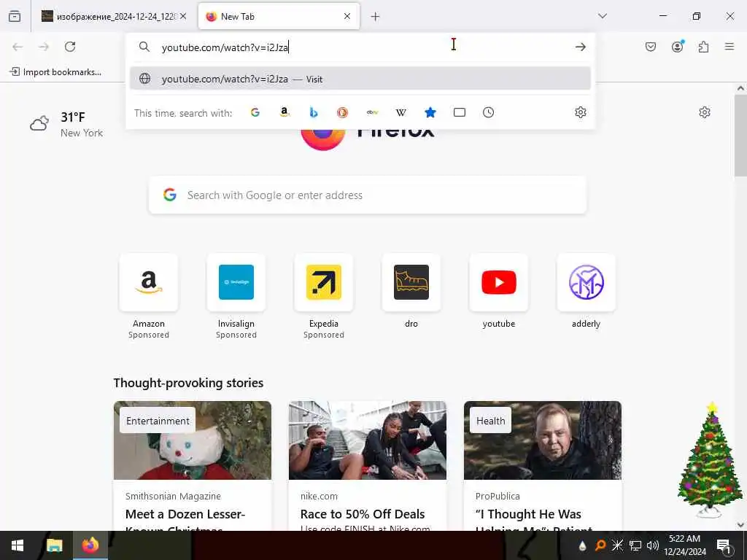Image resolution: width=747 pixels, height=560 pixels.
Task: Search this time with Amazon icon
Action: (x=285, y=112)
